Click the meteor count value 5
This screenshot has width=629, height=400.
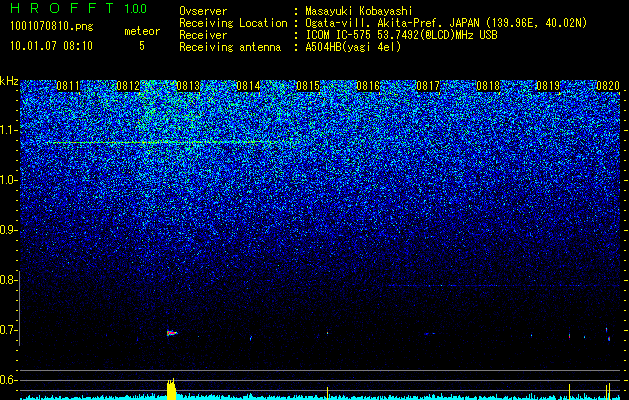pyautogui.click(x=142, y=46)
